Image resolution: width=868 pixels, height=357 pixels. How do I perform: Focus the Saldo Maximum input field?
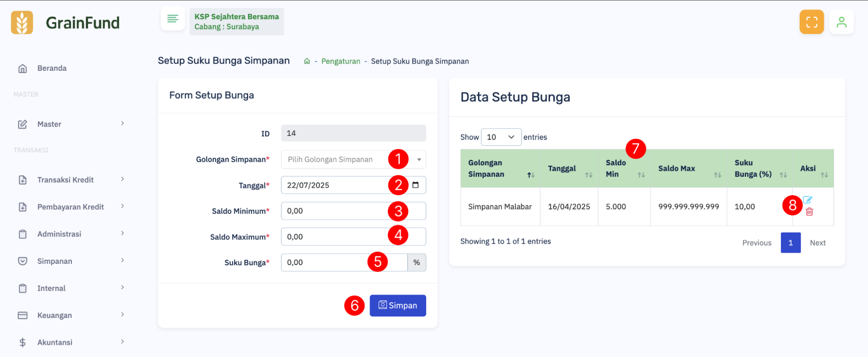pos(353,237)
